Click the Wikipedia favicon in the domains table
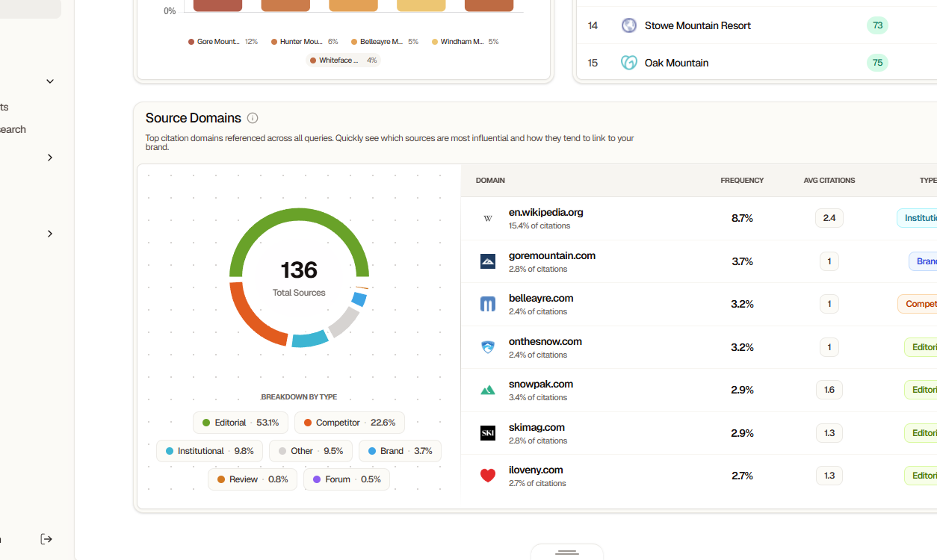Viewport: 937px width, 560px height. (488, 218)
